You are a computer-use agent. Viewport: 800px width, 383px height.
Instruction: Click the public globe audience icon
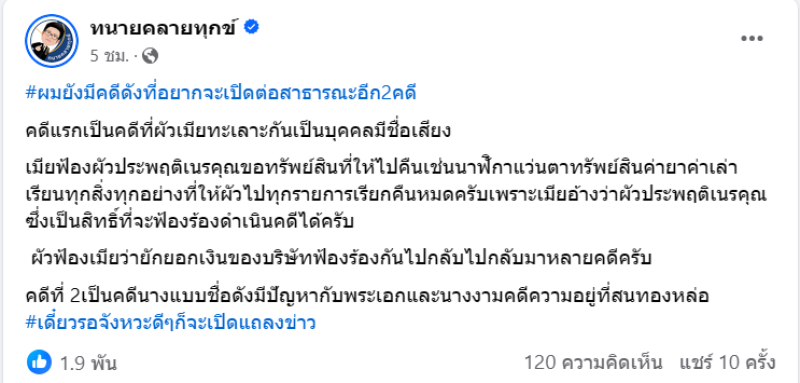[x=149, y=56]
